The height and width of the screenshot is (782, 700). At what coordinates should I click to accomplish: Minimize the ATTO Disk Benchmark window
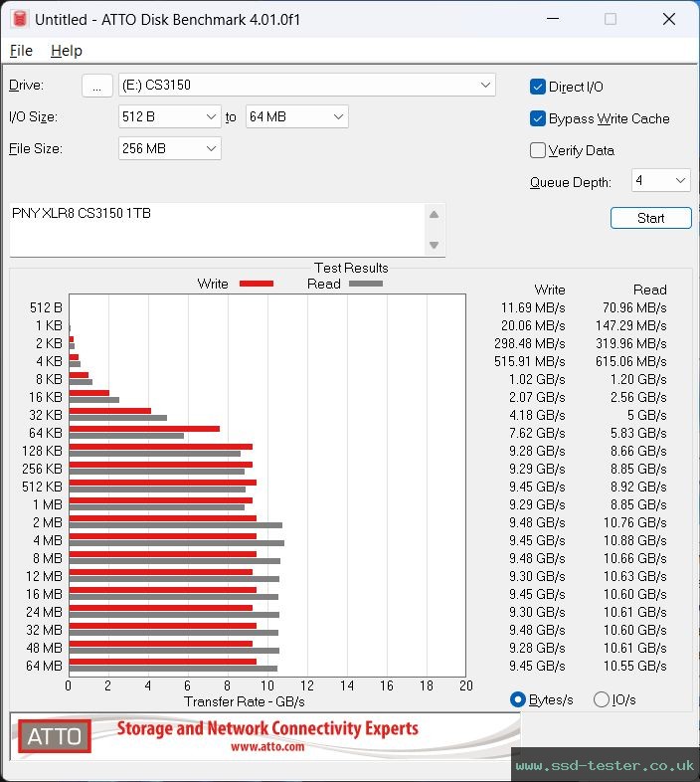(x=553, y=19)
